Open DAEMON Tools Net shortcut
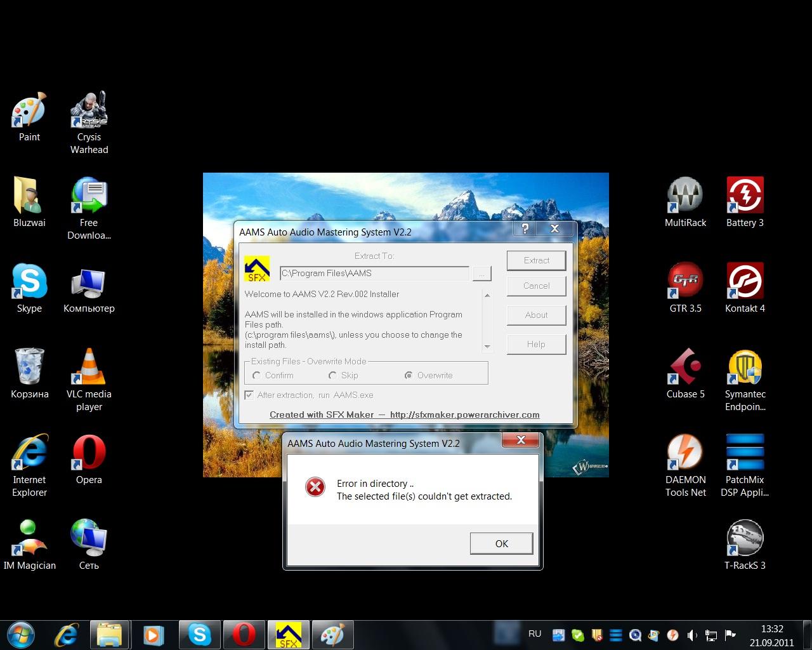The image size is (812, 650). pos(685,465)
